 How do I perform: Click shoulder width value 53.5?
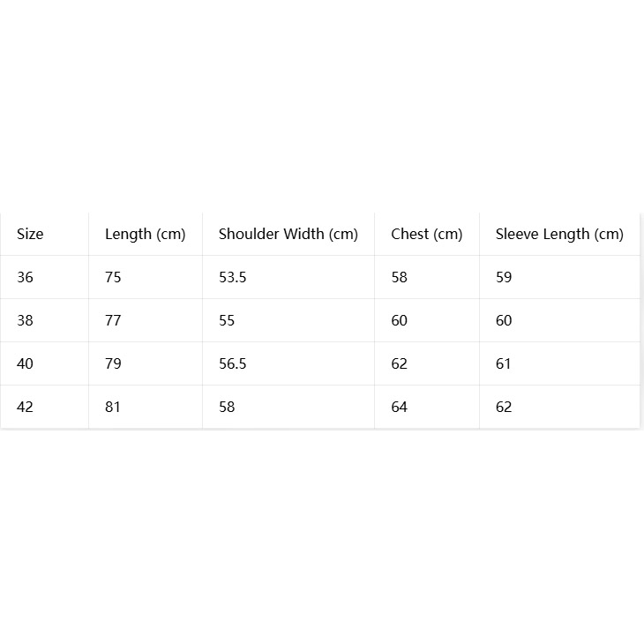(x=233, y=277)
